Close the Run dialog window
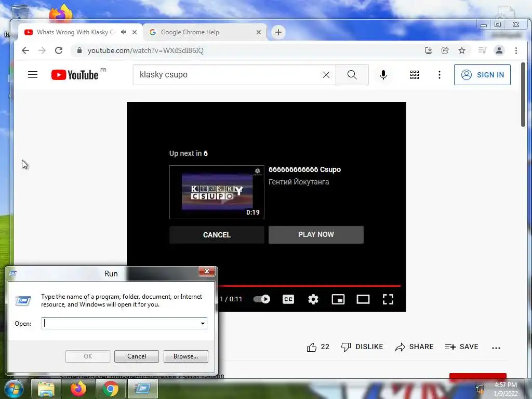This screenshot has height=399, width=532. pos(207,271)
